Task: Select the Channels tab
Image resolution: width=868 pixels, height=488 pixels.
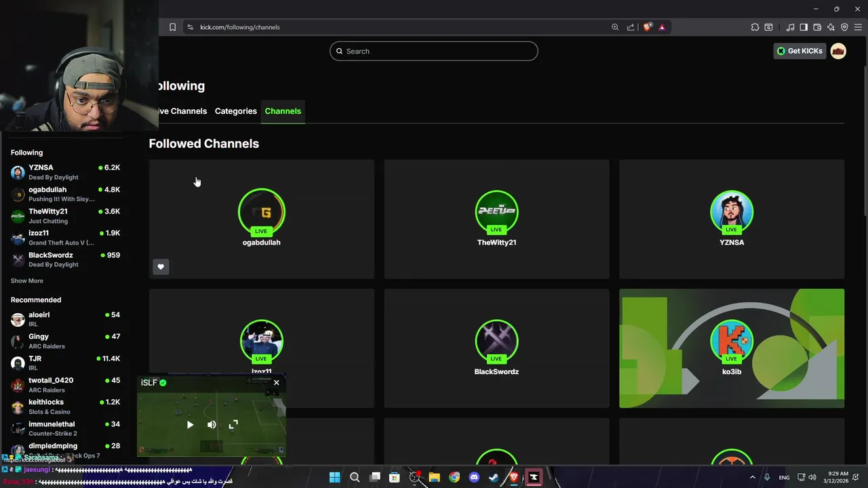Action: (283, 111)
